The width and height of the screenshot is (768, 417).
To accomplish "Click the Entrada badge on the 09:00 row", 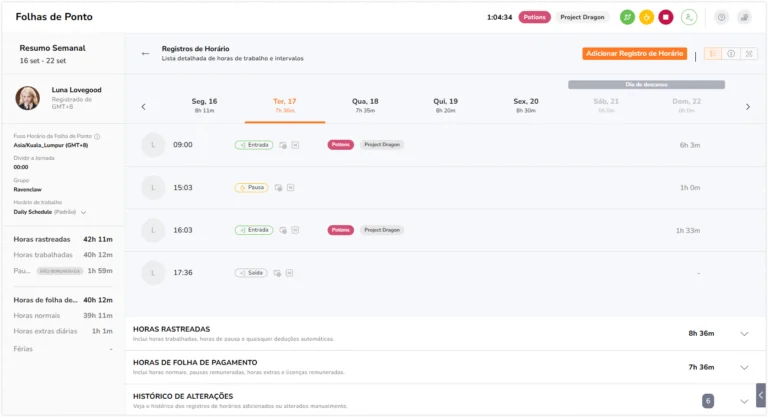I will [x=254, y=145].
